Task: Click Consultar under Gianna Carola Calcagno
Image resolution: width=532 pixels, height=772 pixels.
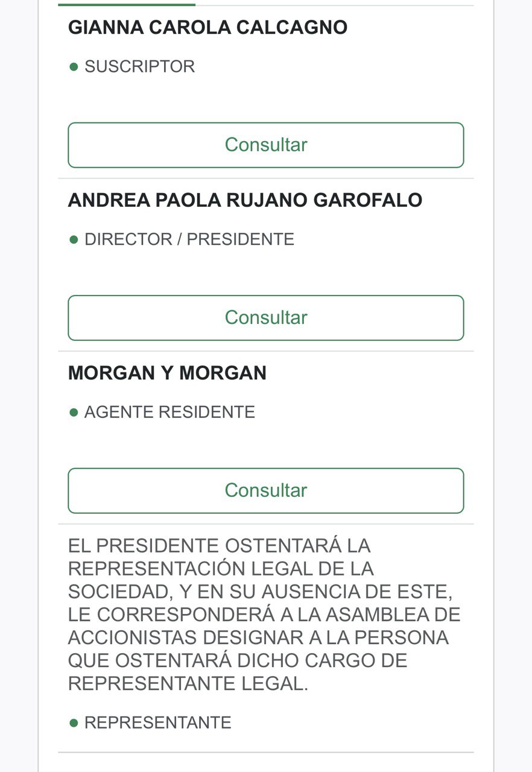Action: (266, 145)
